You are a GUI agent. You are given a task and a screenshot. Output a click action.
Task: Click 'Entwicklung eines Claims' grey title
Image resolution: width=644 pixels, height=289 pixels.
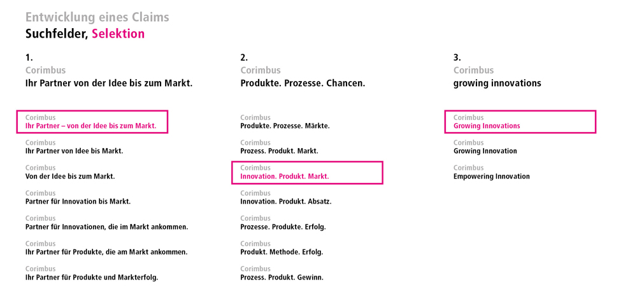pos(97,17)
